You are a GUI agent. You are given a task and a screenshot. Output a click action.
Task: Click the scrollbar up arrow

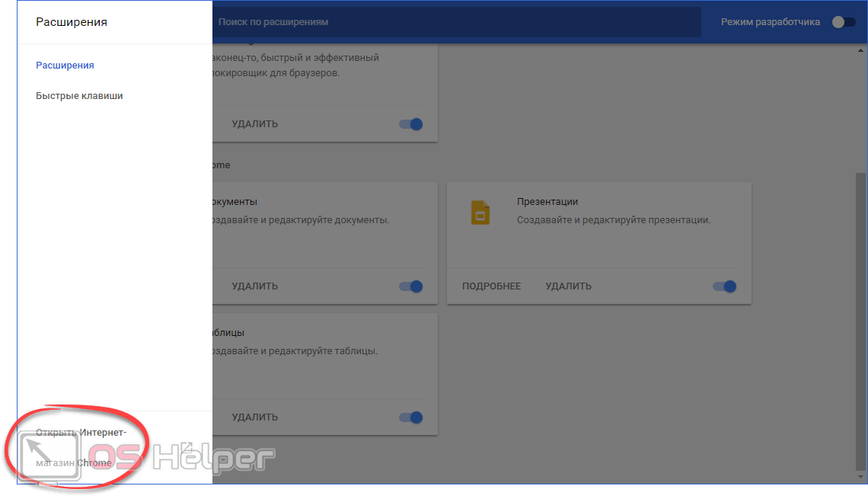860,50
